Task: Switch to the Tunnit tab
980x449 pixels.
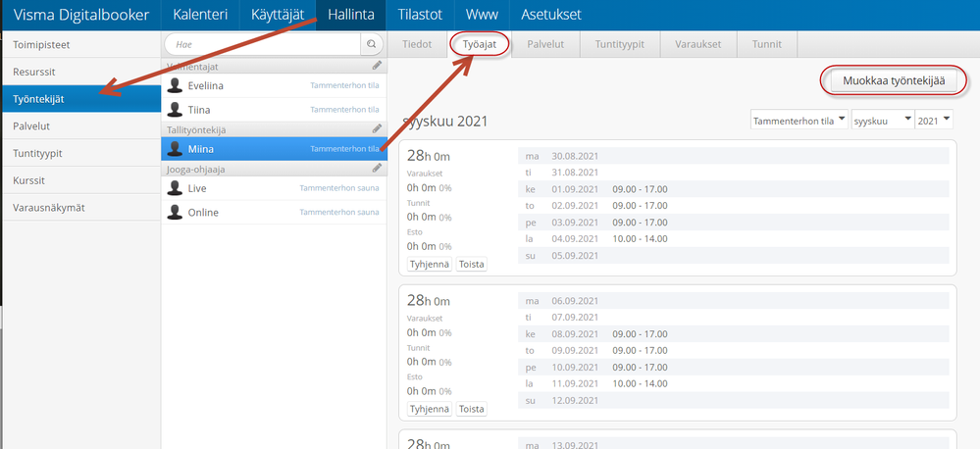Action: coord(766,45)
